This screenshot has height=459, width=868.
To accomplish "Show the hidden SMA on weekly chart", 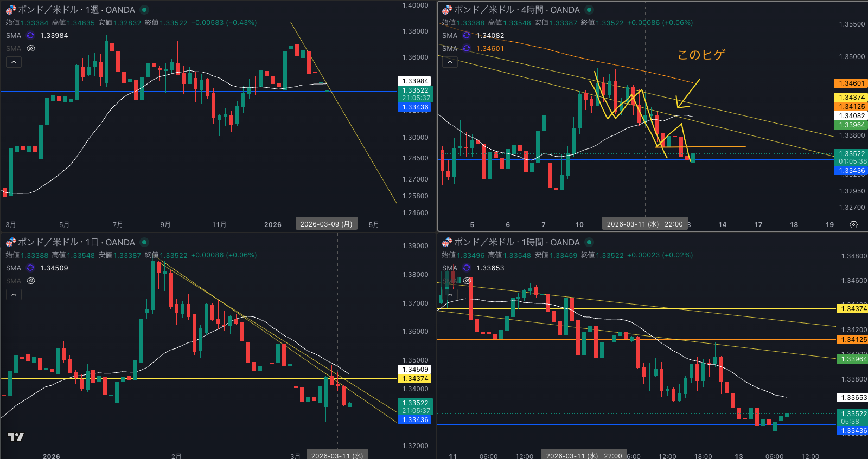I will 31,48.
